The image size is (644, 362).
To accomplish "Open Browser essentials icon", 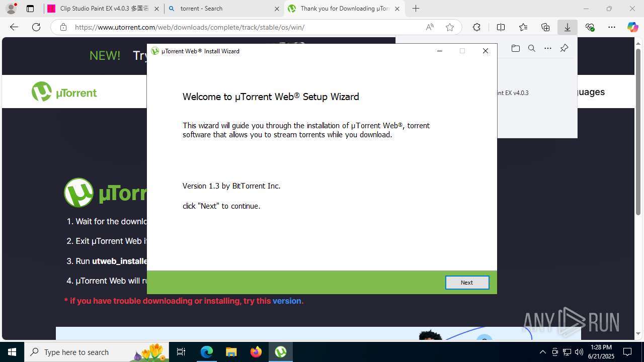I will click(590, 27).
